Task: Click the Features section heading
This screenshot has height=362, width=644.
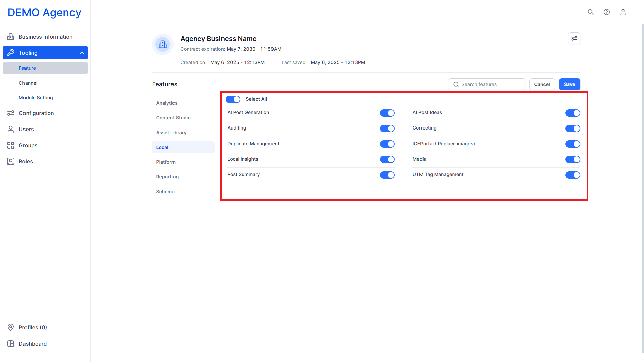Action: (x=165, y=84)
